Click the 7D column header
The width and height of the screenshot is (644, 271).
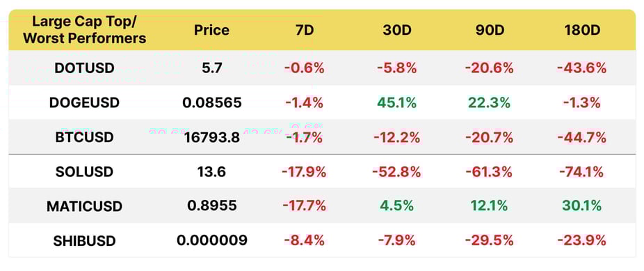(x=304, y=31)
